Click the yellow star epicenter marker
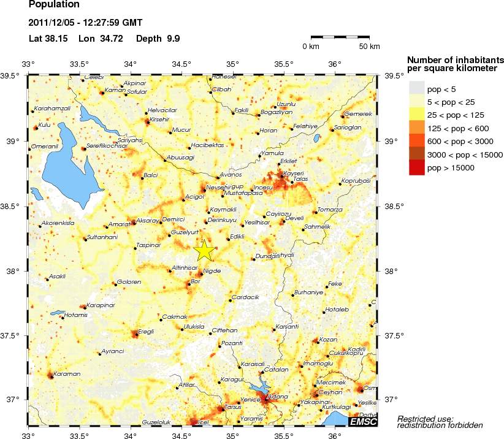This screenshot has height=439, width=504. pyautogui.click(x=204, y=250)
